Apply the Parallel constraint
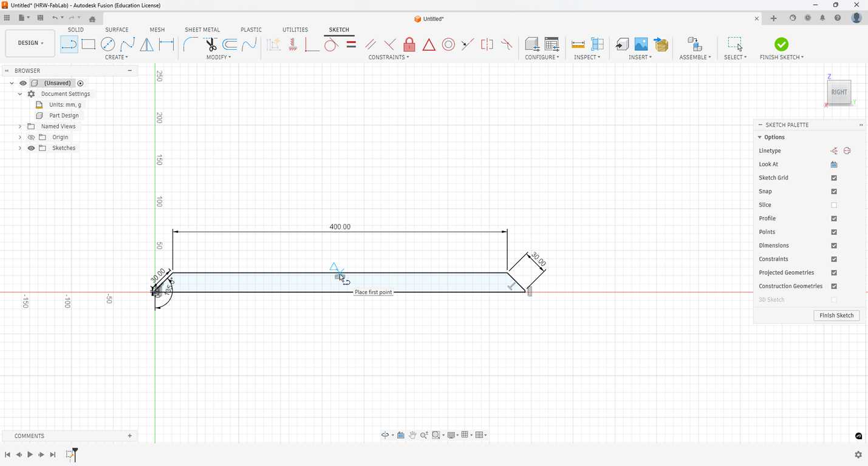Image resolution: width=868 pixels, height=466 pixels. pyautogui.click(x=371, y=44)
